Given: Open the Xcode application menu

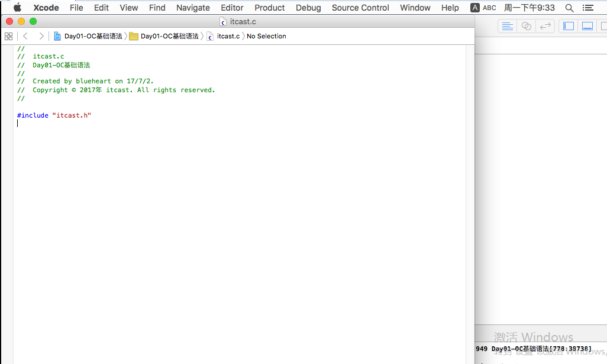Looking at the screenshot, I should 46,8.
